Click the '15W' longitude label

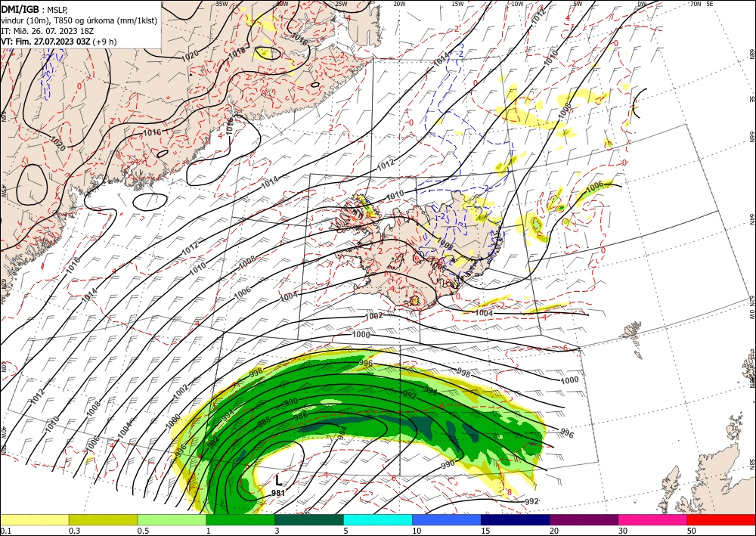pyautogui.click(x=457, y=4)
